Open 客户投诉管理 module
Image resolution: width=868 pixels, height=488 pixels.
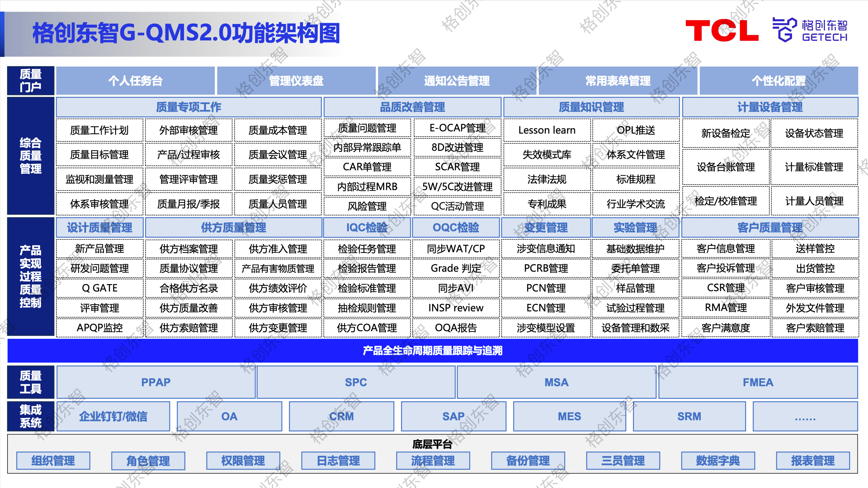point(725,268)
